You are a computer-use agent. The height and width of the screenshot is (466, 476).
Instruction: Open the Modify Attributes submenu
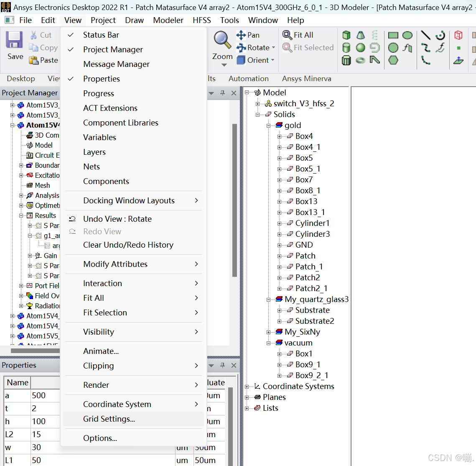click(133, 264)
